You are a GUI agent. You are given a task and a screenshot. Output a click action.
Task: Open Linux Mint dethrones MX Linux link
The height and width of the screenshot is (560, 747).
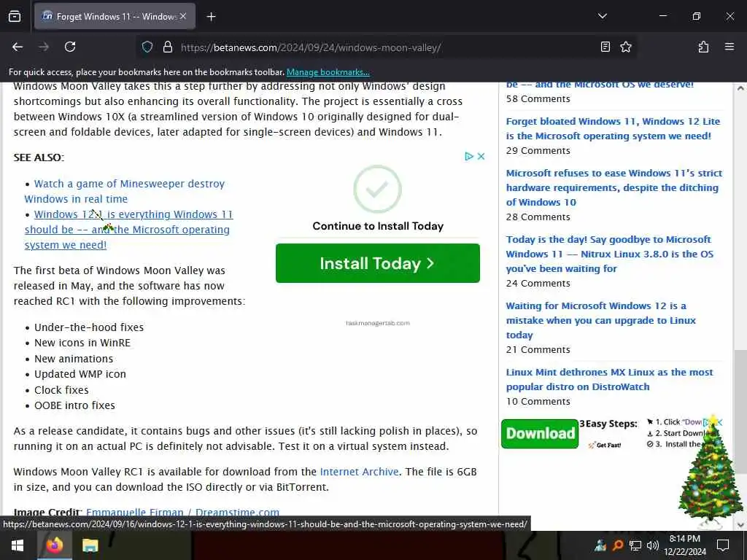609,379
